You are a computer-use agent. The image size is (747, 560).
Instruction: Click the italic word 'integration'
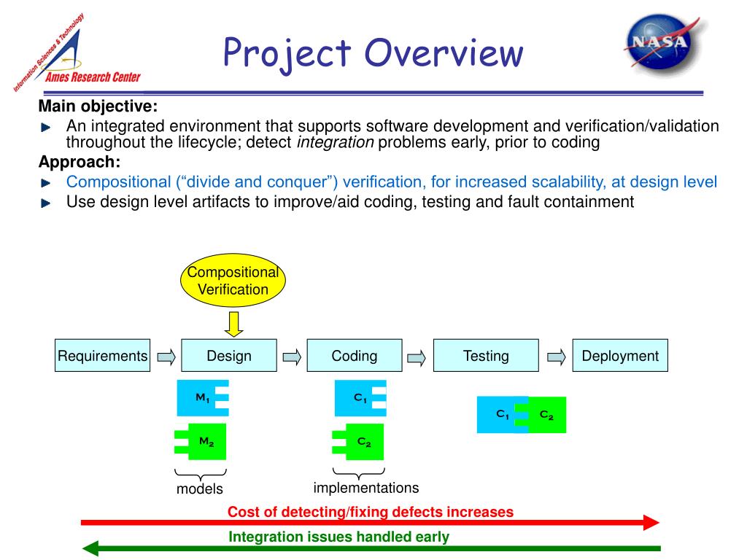(x=335, y=142)
